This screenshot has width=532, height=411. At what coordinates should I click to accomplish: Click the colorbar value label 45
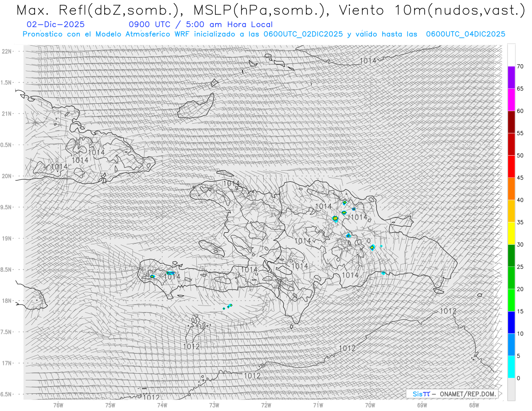(520, 178)
